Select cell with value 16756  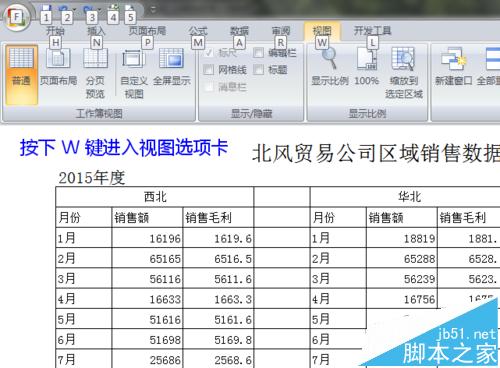pos(402,299)
